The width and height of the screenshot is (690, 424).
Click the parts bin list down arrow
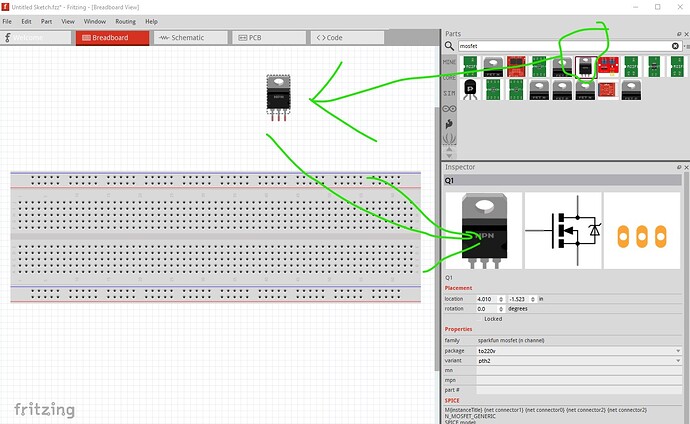tap(449, 156)
